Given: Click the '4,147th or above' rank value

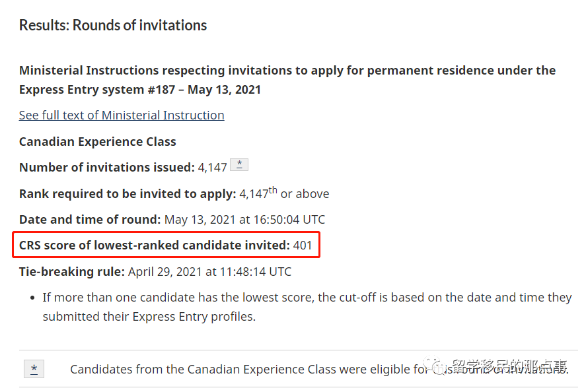Looking at the screenshot, I should coord(284,194).
